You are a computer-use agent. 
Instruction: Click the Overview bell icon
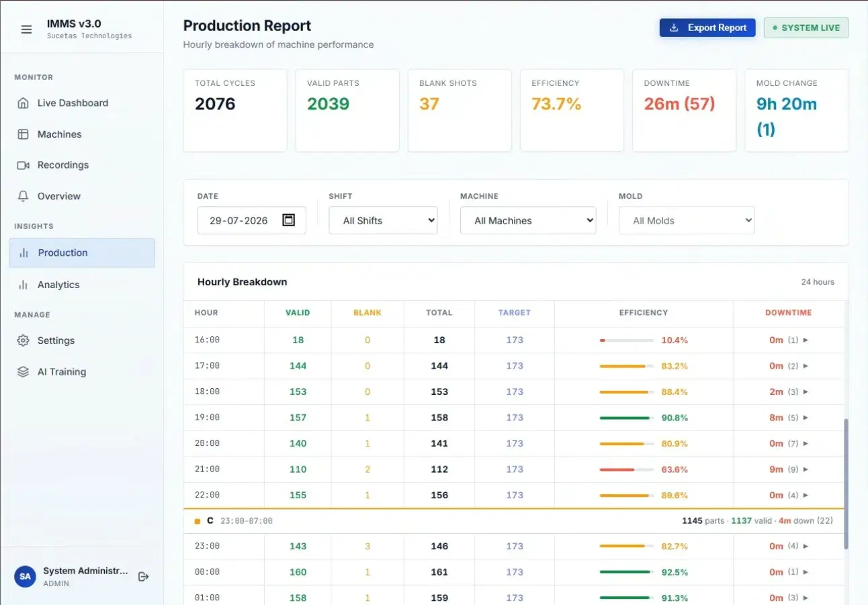[x=24, y=196]
